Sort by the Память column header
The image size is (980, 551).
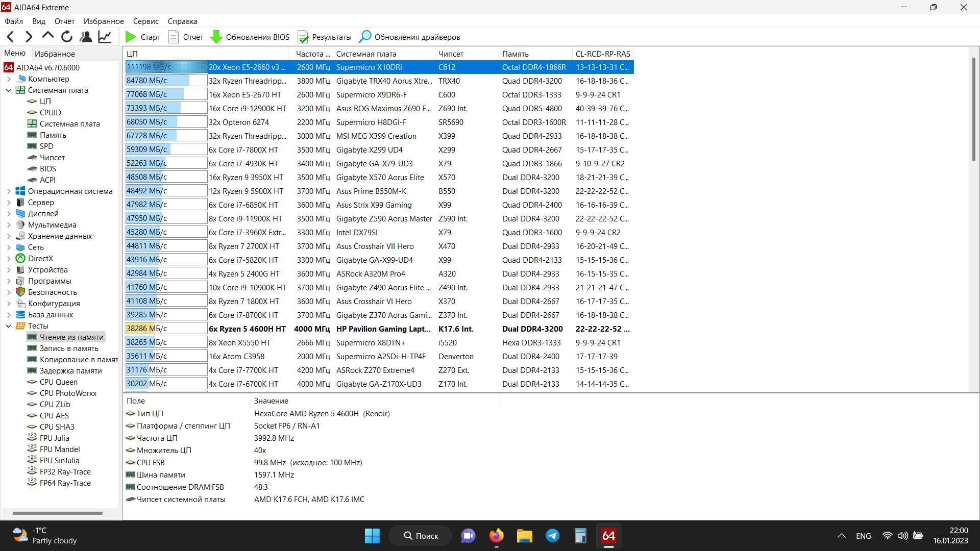click(x=535, y=54)
